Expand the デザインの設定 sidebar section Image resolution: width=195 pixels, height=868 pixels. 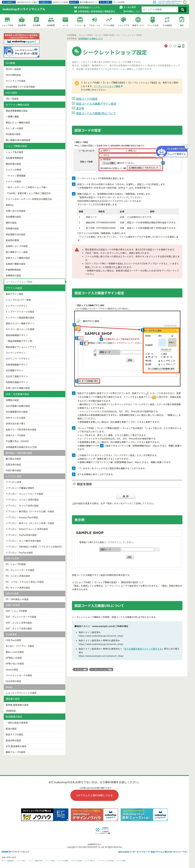click(34, 288)
